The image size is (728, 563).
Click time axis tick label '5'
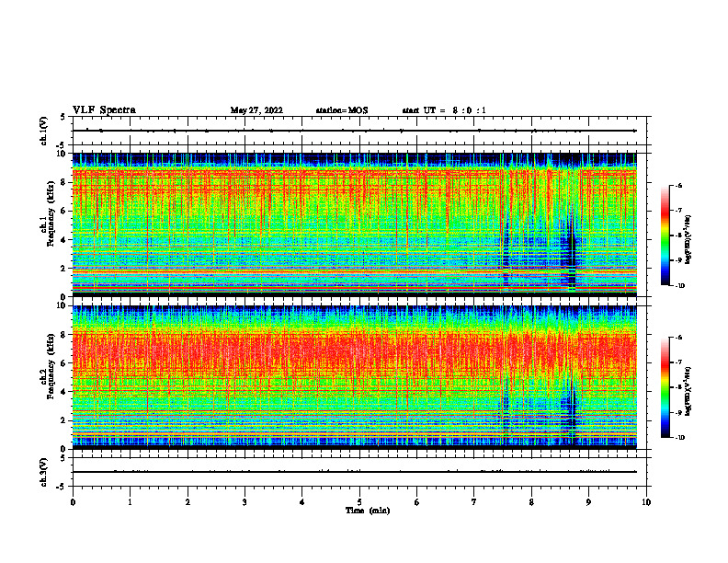click(359, 502)
